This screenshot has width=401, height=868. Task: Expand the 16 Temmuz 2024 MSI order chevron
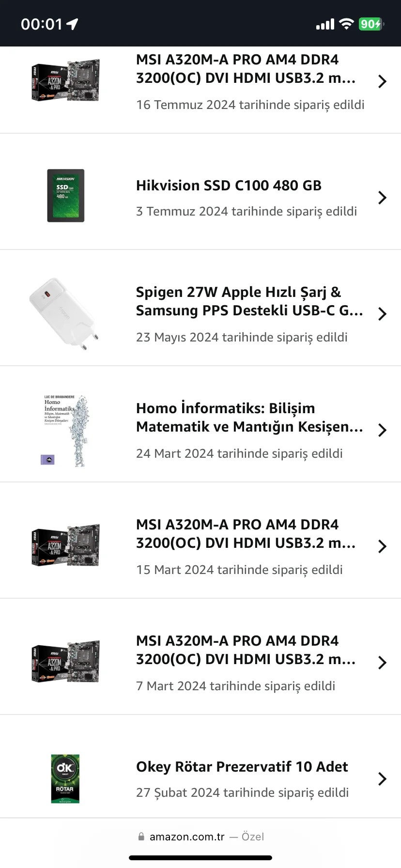[x=382, y=81]
